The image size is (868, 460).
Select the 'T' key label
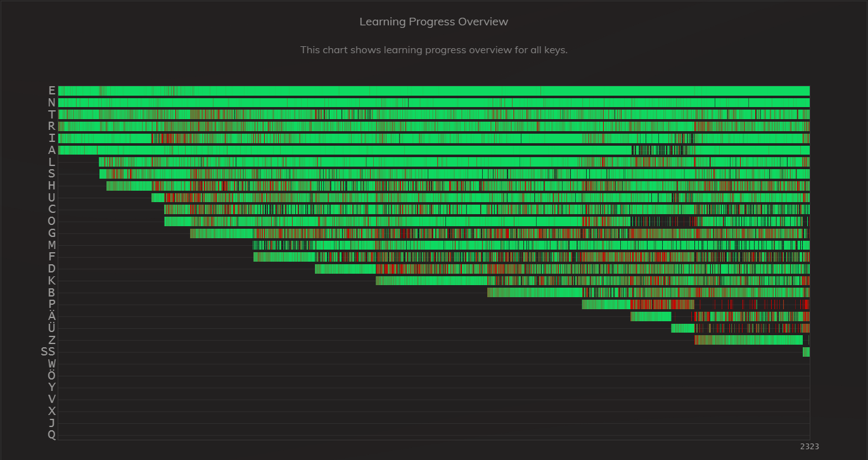point(51,115)
